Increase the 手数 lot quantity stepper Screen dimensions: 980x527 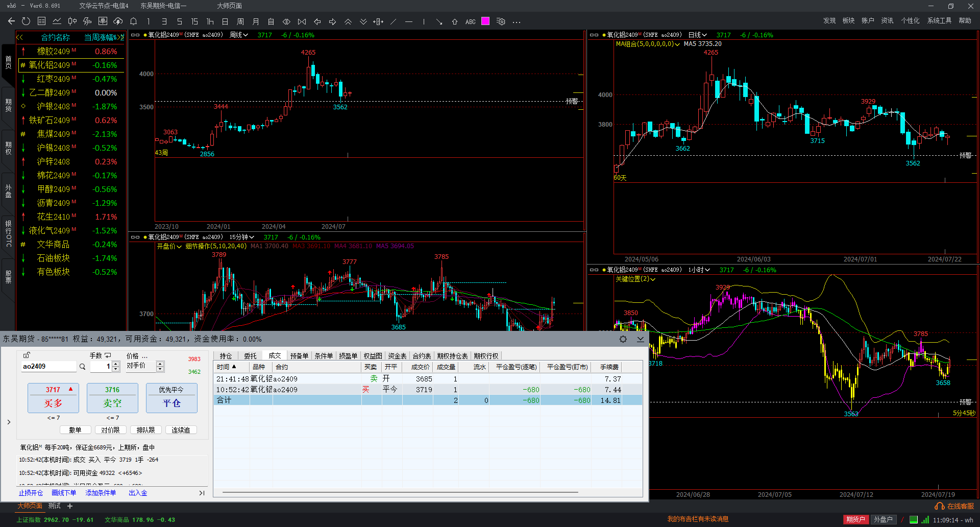click(116, 364)
